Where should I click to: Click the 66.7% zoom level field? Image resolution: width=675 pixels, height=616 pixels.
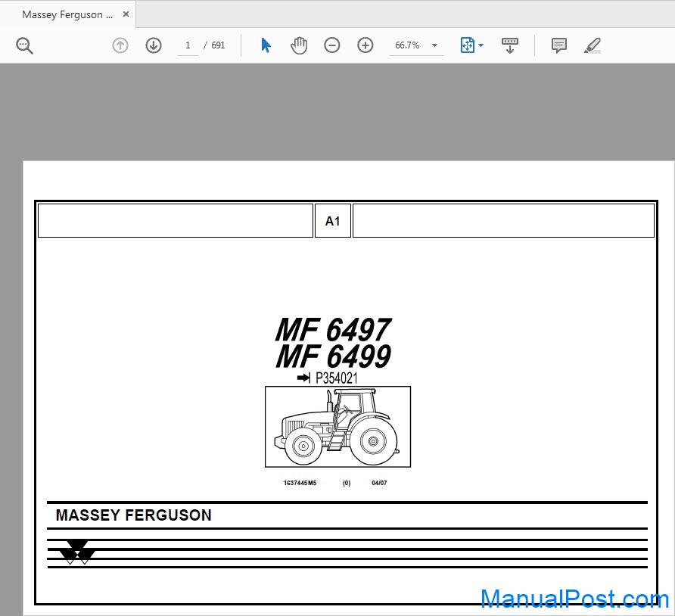(408, 45)
